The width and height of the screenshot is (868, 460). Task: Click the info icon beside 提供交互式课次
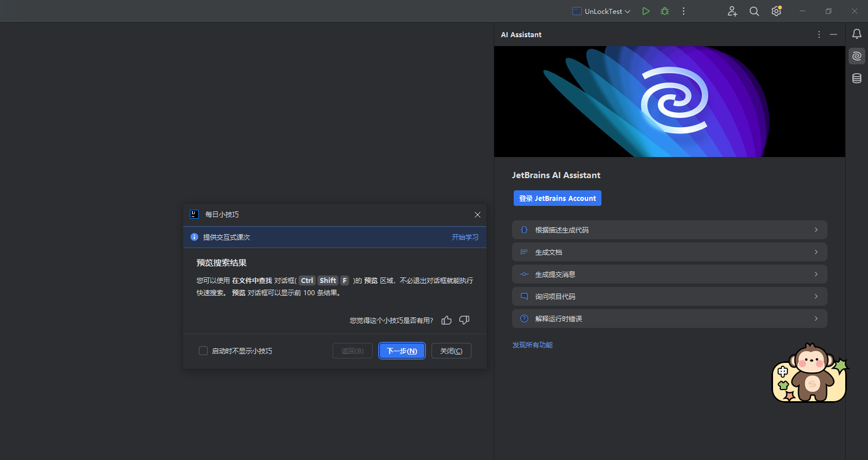[x=194, y=237]
